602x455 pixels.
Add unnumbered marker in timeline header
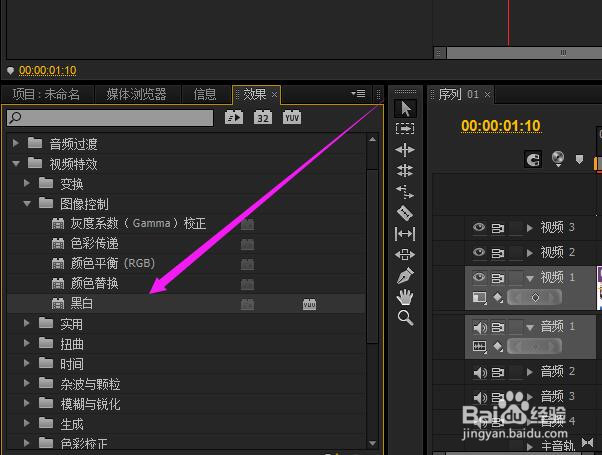click(579, 159)
